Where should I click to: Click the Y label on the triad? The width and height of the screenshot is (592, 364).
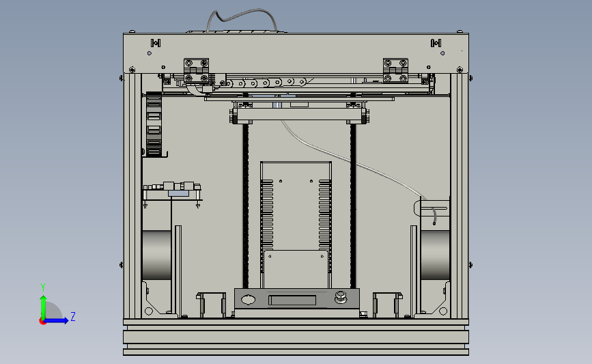click(x=43, y=288)
